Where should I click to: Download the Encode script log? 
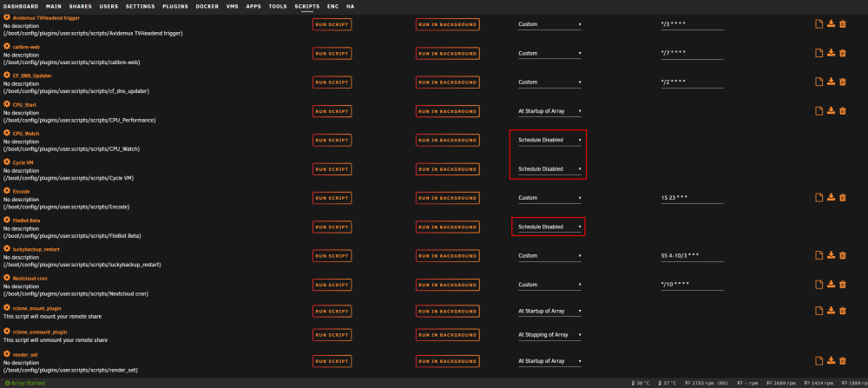click(x=831, y=198)
